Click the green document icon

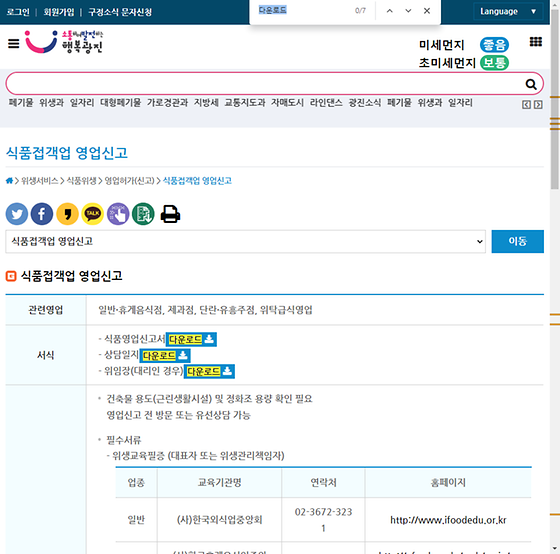(143, 214)
